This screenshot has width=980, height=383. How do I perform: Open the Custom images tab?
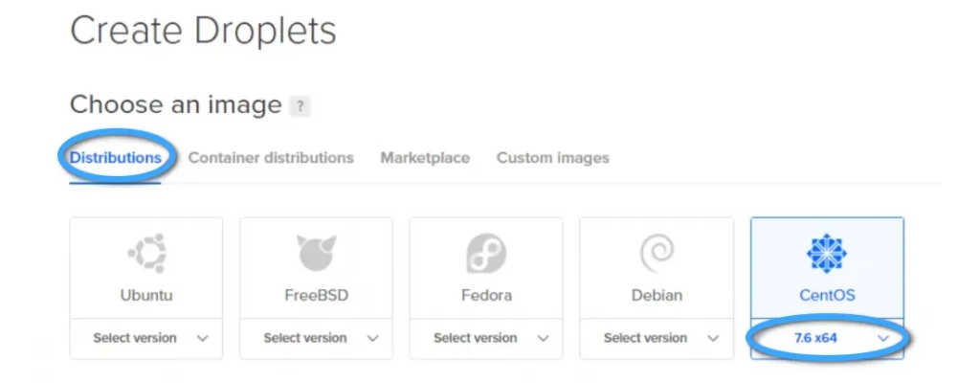click(552, 157)
